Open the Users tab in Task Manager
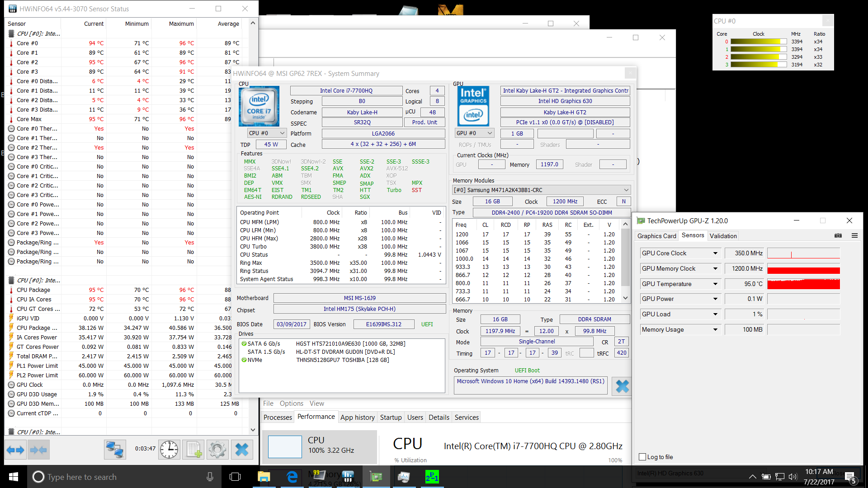868x488 pixels. [x=415, y=417]
